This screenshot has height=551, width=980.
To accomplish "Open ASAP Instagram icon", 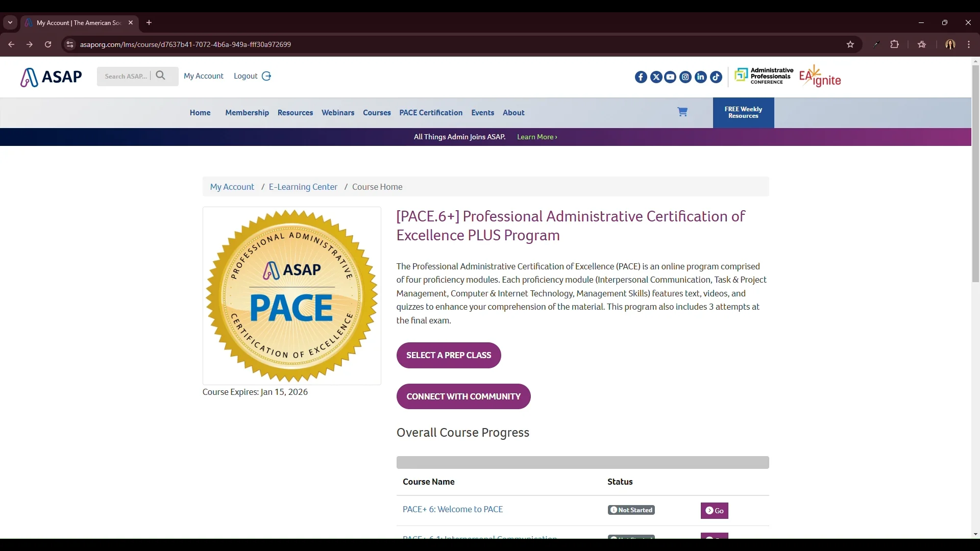I will (x=686, y=77).
